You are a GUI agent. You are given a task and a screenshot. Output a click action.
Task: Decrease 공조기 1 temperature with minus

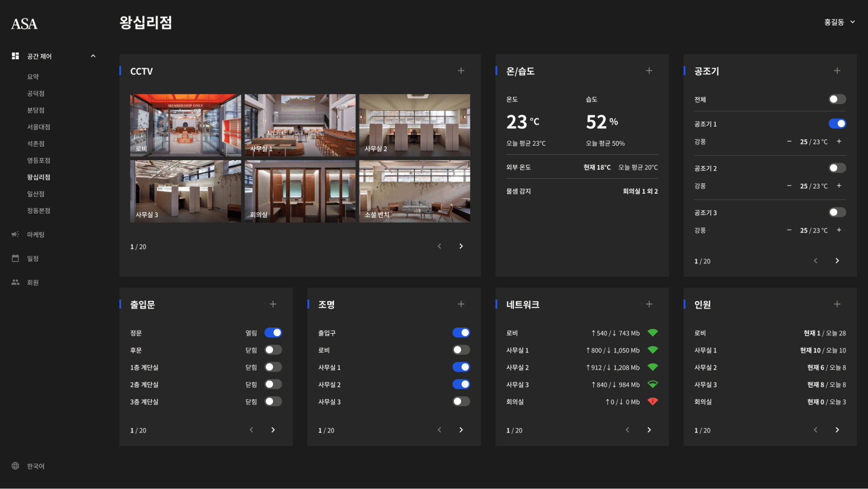[x=789, y=142]
